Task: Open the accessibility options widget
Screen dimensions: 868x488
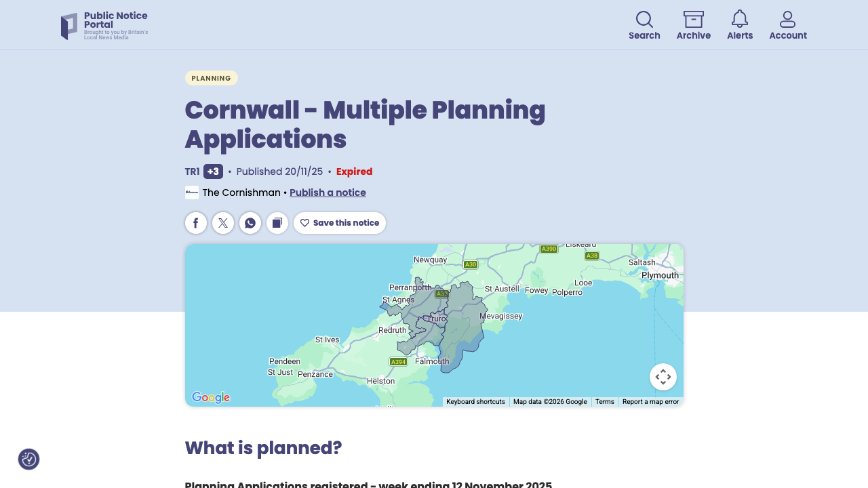Action: tap(28, 459)
